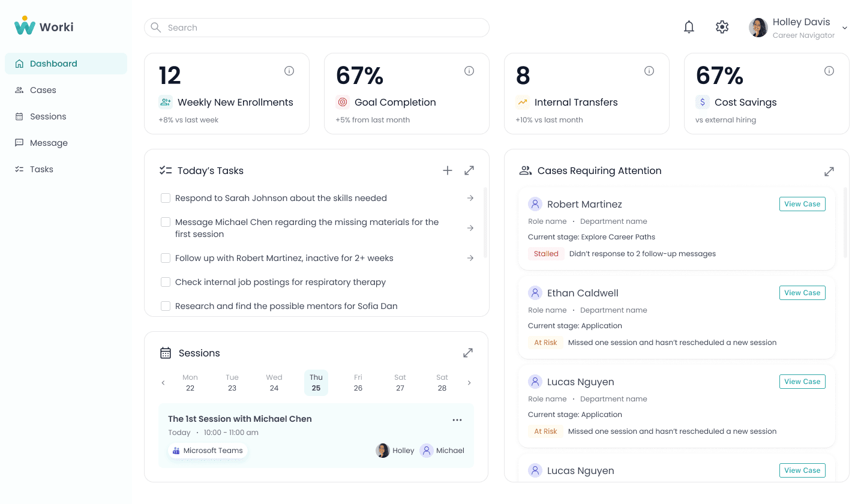Click Holley Davis profile avatar

(x=758, y=28)
